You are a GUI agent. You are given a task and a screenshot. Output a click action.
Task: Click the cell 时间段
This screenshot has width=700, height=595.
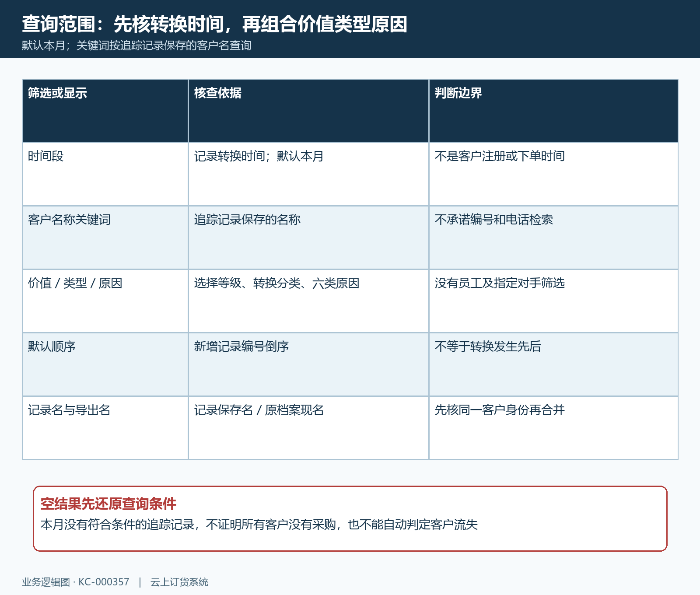point(105,174)
